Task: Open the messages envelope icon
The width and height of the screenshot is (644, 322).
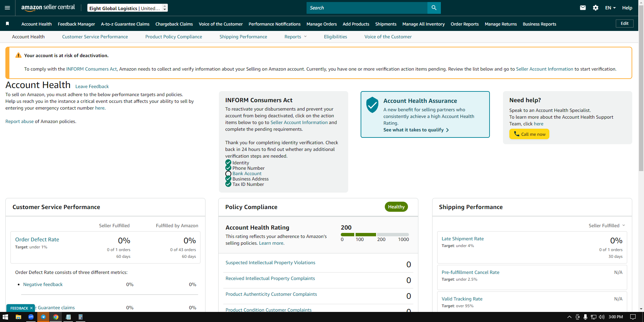Action: [x=583, y=8]
